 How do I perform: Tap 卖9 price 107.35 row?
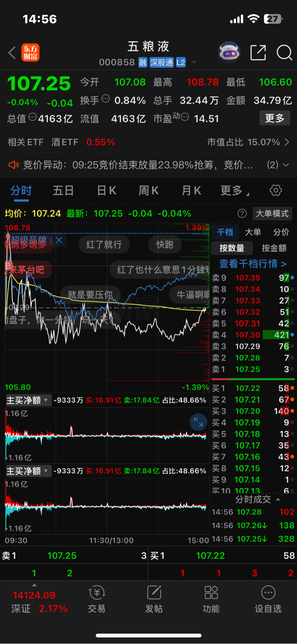pyautogui.click(x=253, y=278)
